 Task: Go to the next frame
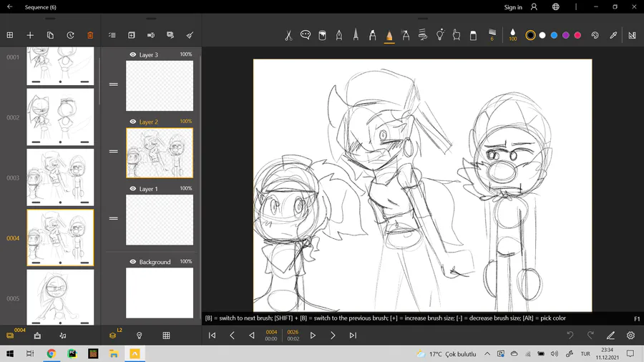pos(333,336)
